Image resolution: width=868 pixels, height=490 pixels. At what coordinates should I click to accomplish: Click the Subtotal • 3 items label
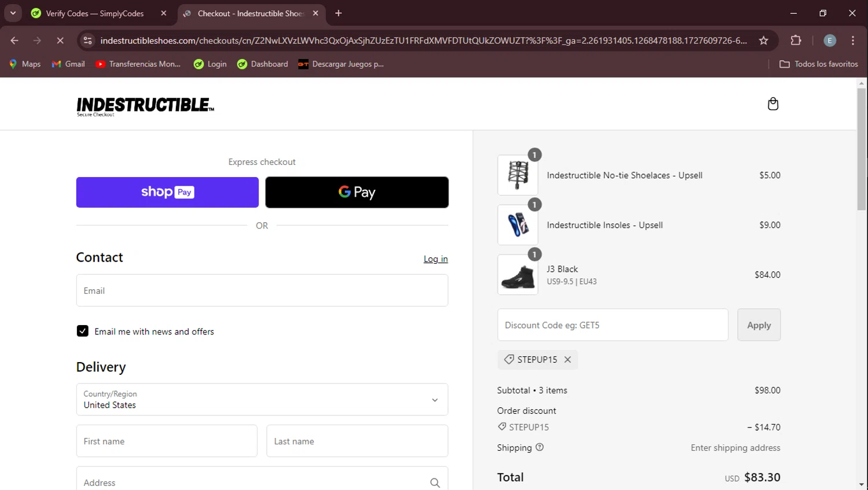pyautogui.click(x=532, y=390)
